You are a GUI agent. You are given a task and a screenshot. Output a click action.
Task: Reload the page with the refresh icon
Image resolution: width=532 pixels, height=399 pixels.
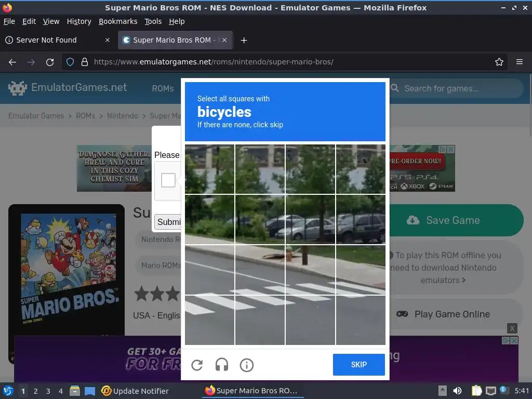click(50, 62)
